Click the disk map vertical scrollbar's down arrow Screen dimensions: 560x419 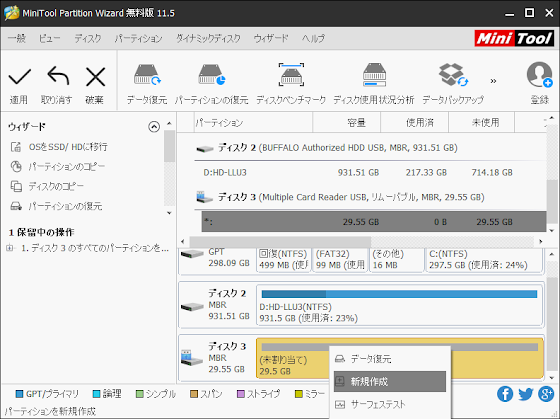(x=552, y=378)
